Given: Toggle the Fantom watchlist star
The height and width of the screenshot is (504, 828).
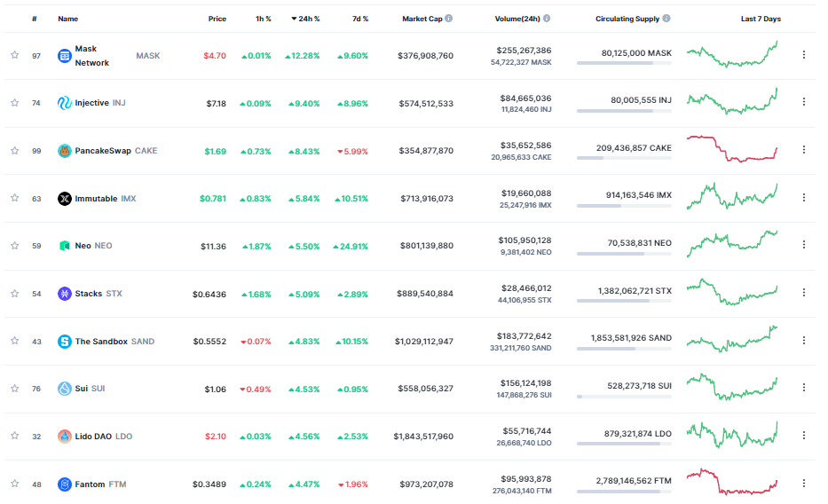Looking at the screenshot, I should click(15, 484).
